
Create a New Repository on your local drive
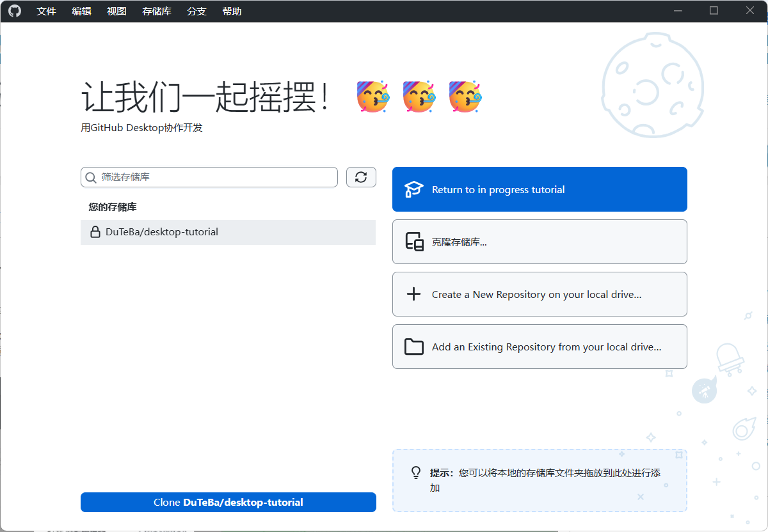[x=540, y=294]
